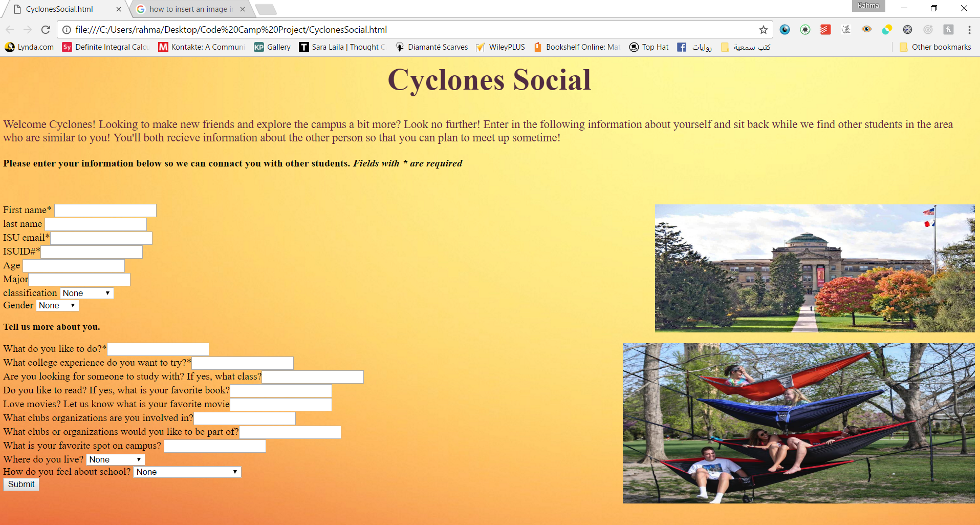Click inside the First name text field

coord(105,210)
